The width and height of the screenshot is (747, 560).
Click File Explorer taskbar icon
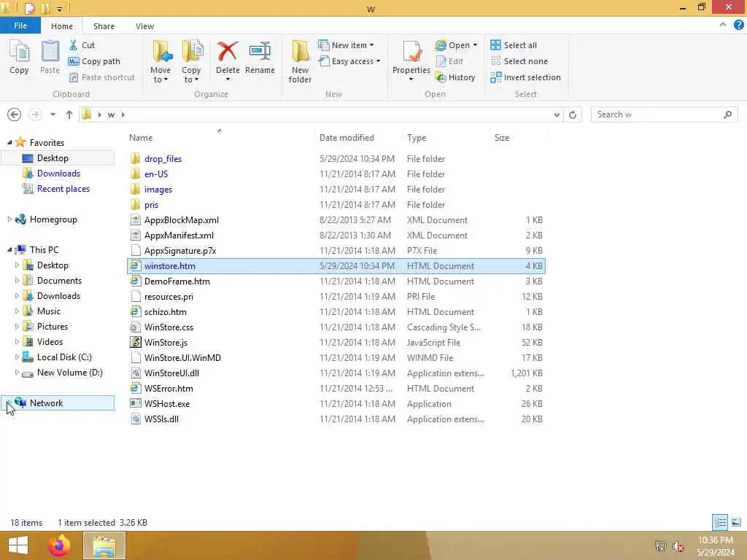(x=104, y=545)
